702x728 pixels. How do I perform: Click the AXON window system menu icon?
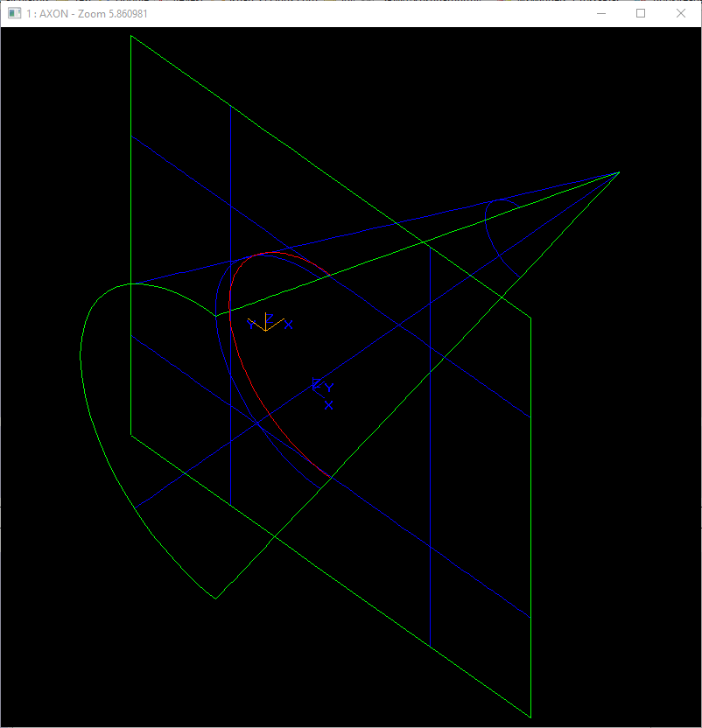[x=14, y=14]
